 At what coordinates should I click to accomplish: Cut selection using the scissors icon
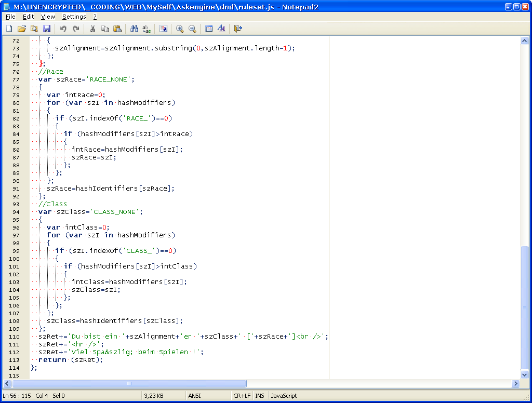pos(92,29)
